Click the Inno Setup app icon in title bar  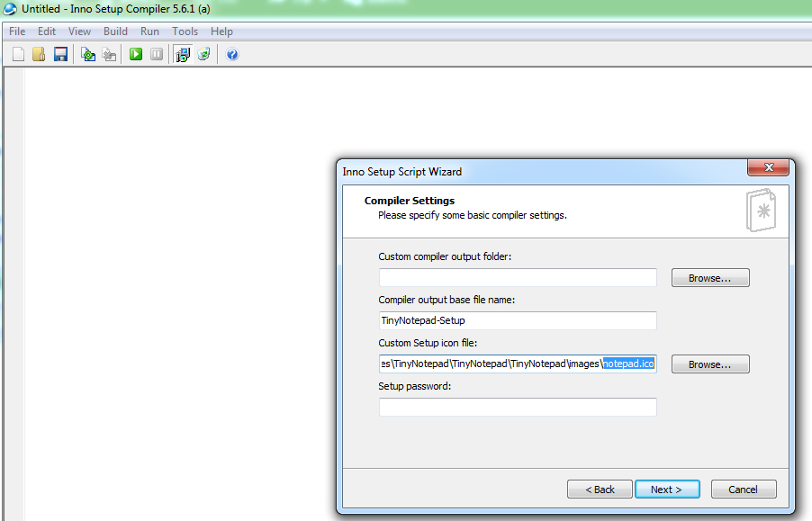click(x=10, y=9)
